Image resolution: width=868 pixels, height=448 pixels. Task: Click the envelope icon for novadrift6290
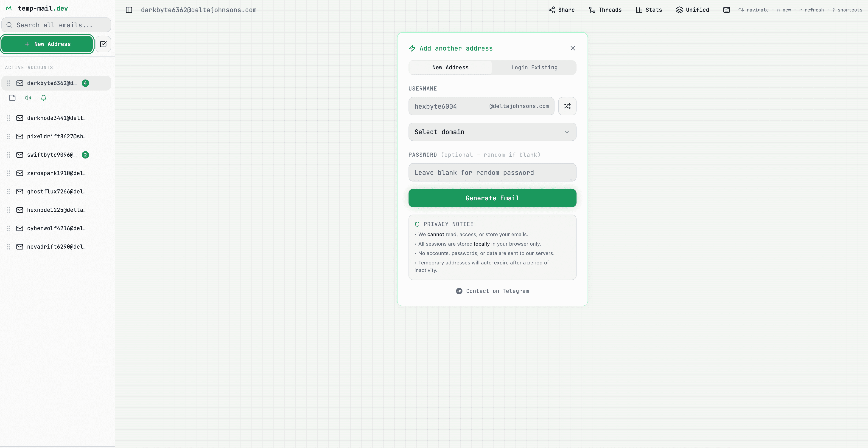point(20,247)
